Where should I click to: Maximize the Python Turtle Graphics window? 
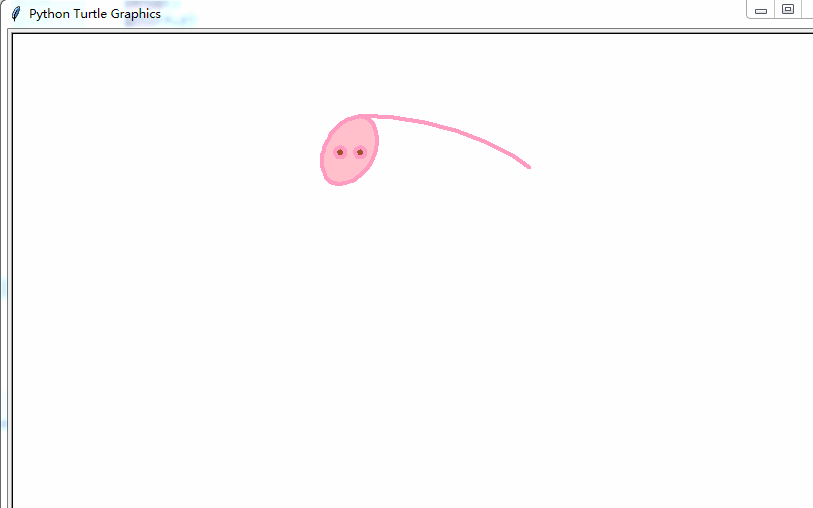pos(788,9)
